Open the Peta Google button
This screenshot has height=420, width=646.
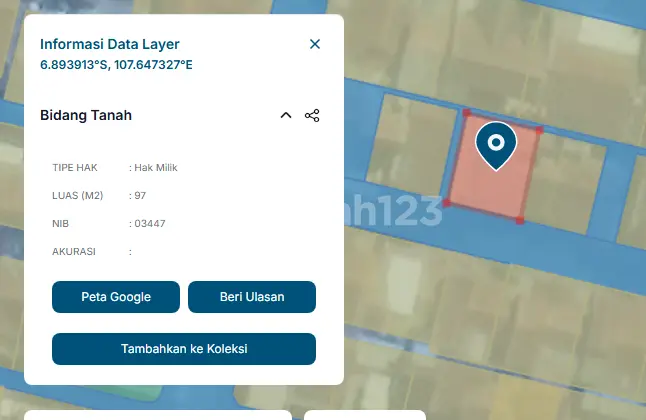coord(116,297)
